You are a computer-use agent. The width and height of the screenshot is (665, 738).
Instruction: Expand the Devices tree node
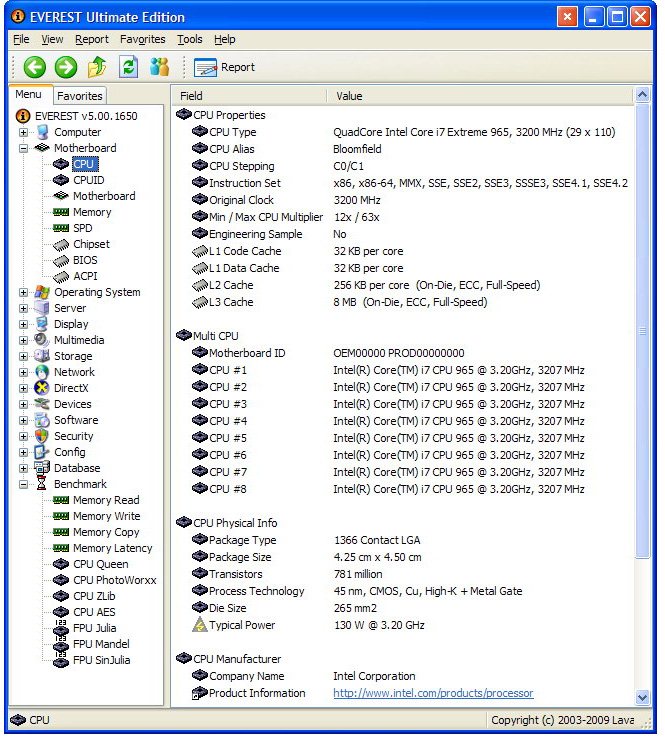pos(23,405)
